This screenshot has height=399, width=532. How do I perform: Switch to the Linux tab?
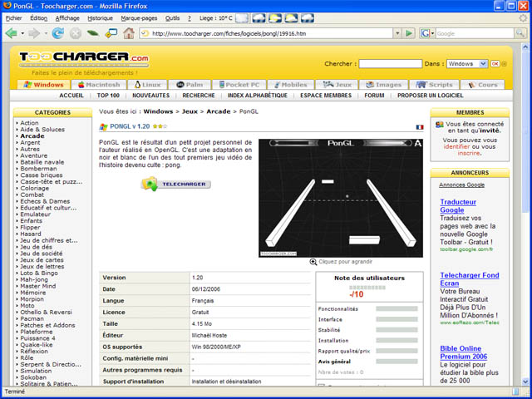pyautogui.click(x=148, y=85)
